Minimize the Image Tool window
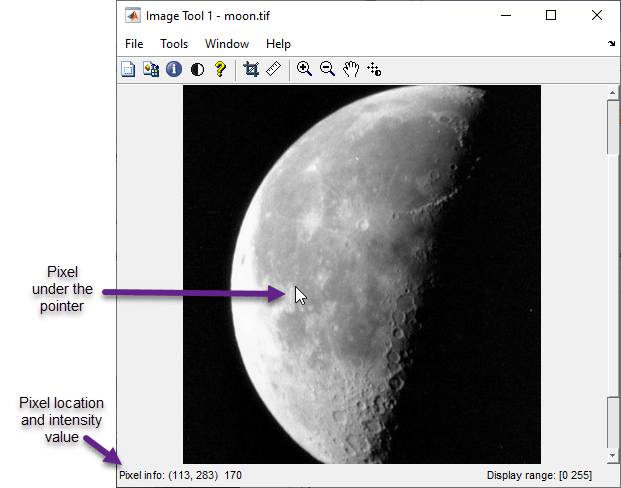Screen dimensions: 621x488 pyautogui.click(x=506, y=15)
